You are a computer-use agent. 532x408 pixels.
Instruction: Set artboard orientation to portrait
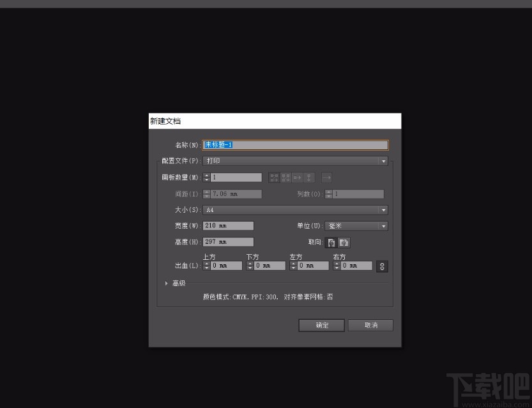coord(331,243)
